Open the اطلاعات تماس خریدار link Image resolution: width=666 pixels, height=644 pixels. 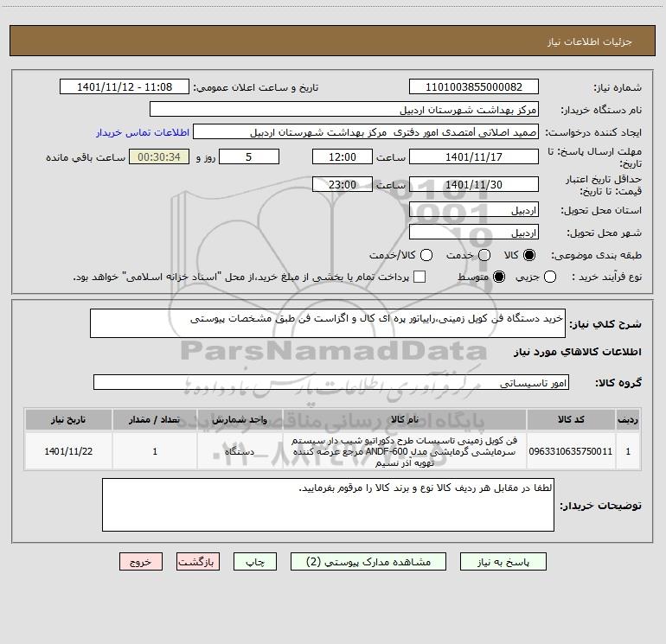point(143,132)
